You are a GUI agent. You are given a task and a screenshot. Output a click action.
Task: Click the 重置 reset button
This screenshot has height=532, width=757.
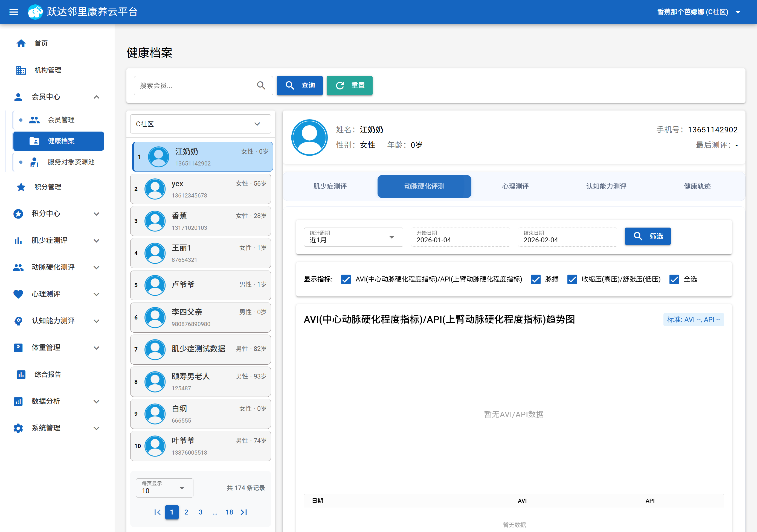(349, 86)
